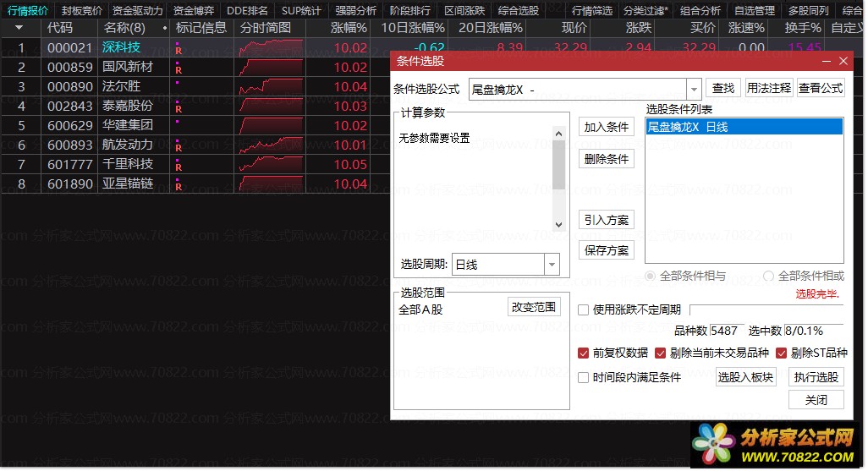This screenshot has height=471, width=868.
Task: Open the 强弱分析 tab
Action: [x=355, y=10]
